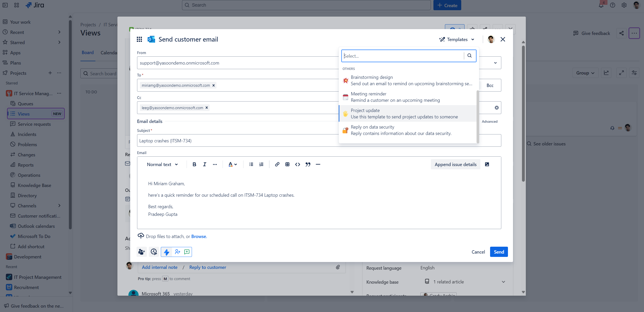This screenshot has height=312, width=644.
Task: Toggle italic formatting in email editor
Action: tap(204, 164)
